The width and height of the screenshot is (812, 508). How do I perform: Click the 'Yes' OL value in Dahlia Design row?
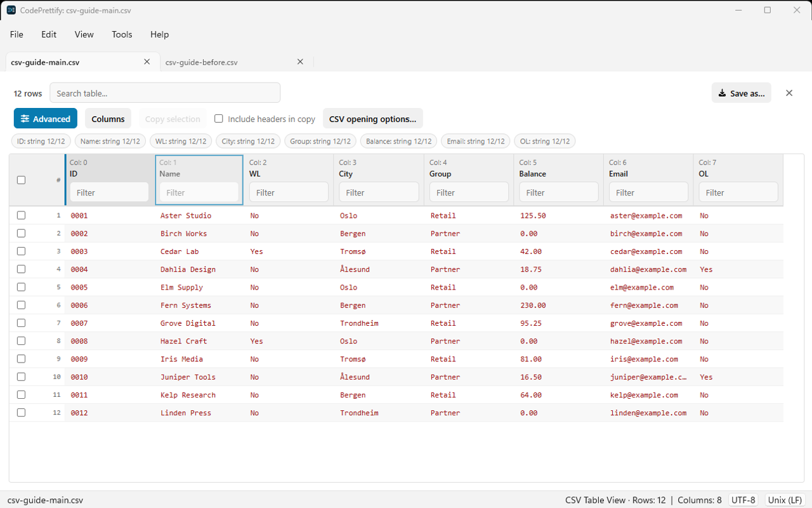706,269
